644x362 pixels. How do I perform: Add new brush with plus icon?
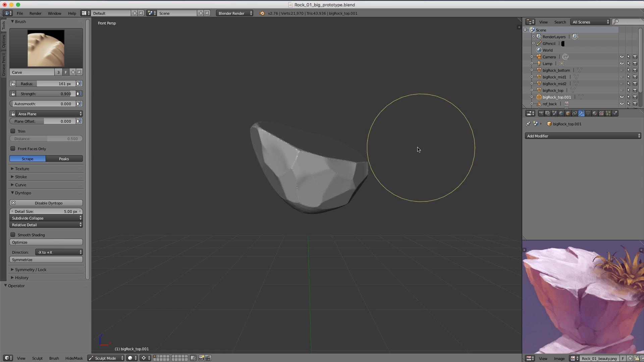[x=73, y=72]
